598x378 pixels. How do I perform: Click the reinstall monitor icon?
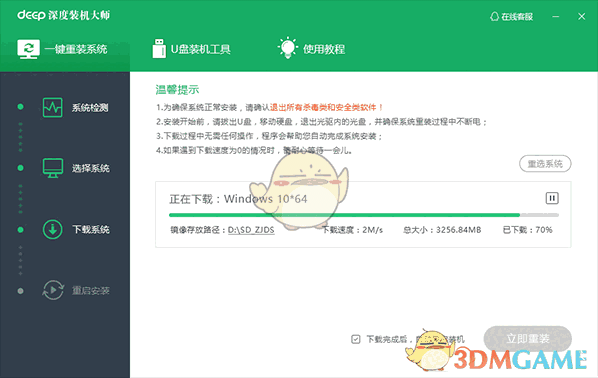28,49
